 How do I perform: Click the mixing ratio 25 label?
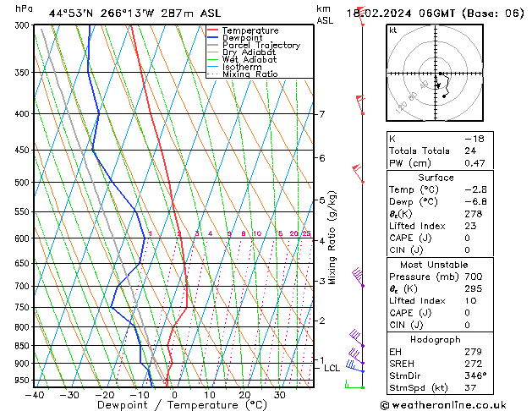point(307,233)
